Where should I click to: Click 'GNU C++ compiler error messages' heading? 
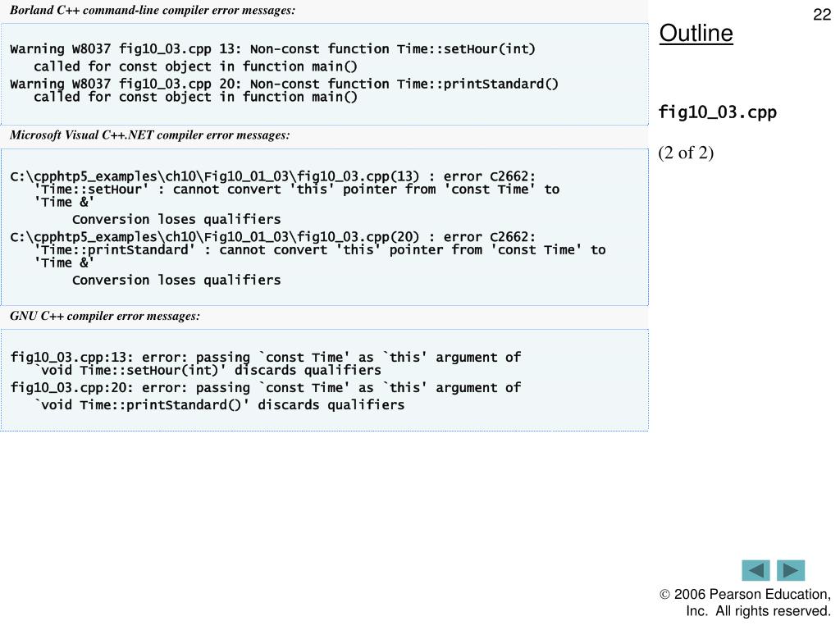[x=104, y=316]
